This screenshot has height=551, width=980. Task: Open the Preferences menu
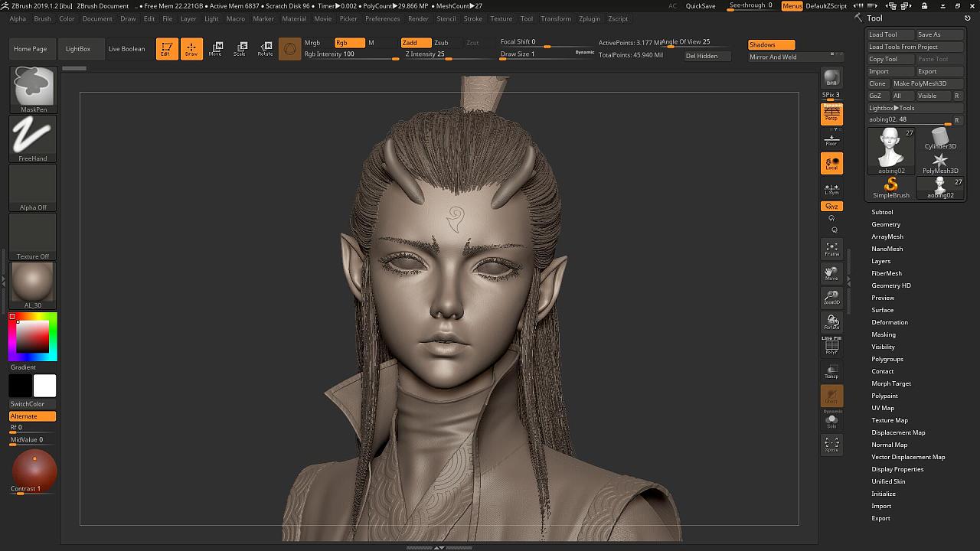[x=382, y=18]
